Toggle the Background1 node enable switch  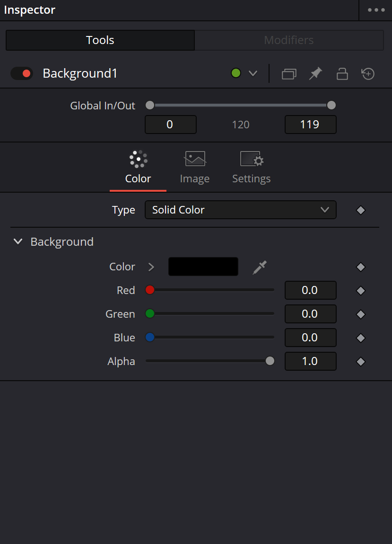(x=22, y=73)
